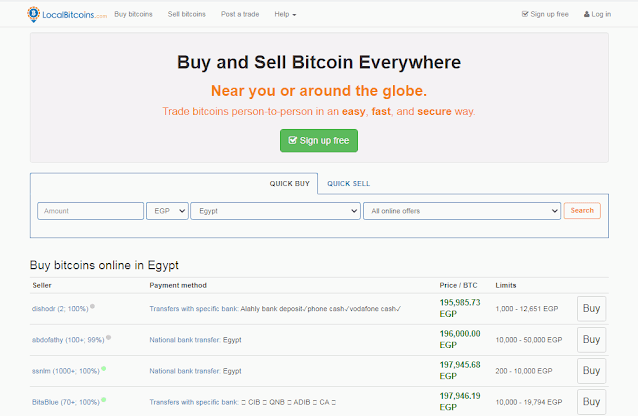
Task: Open the EGP currency dropdown
Action: (167, 211)
